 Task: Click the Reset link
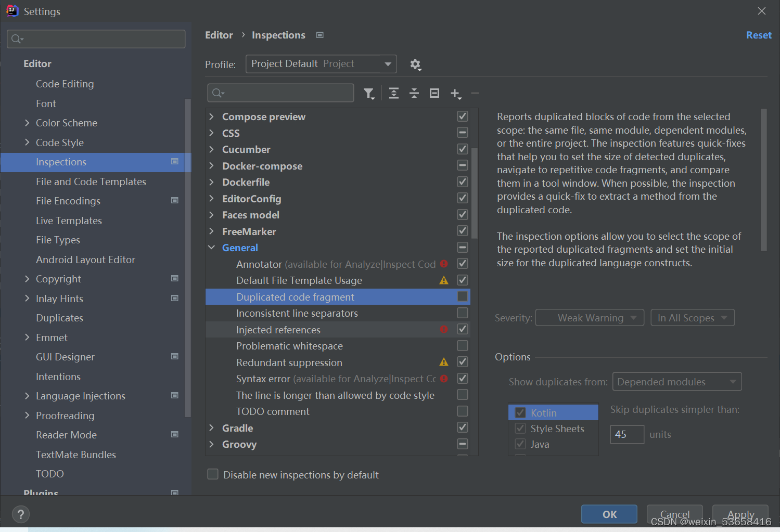[x=759, y=35]
